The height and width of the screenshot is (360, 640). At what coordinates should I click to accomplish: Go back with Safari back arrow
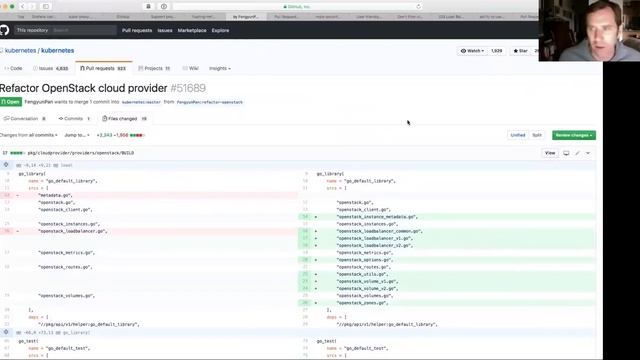(x=23, y=7)
